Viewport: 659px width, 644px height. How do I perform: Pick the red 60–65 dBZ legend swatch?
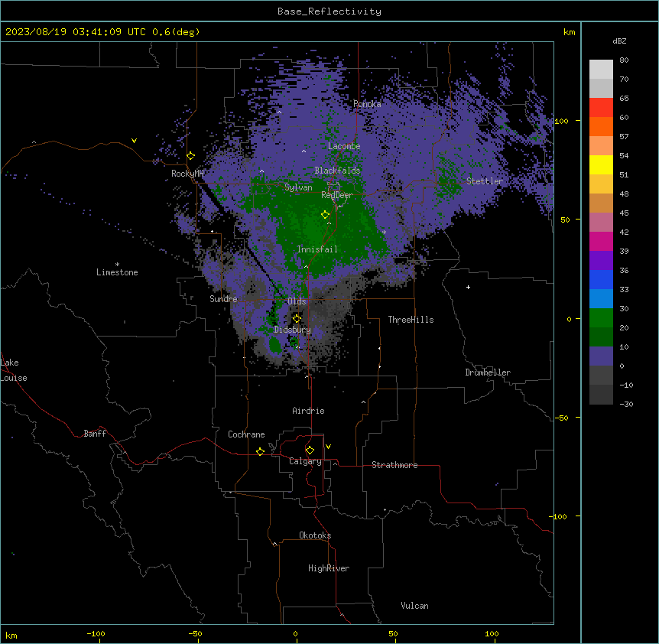point(601,108)
